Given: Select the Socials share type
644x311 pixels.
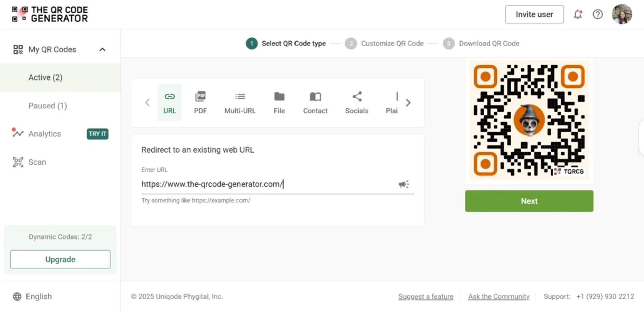Looking at the screenshot, I should [357, 102].
